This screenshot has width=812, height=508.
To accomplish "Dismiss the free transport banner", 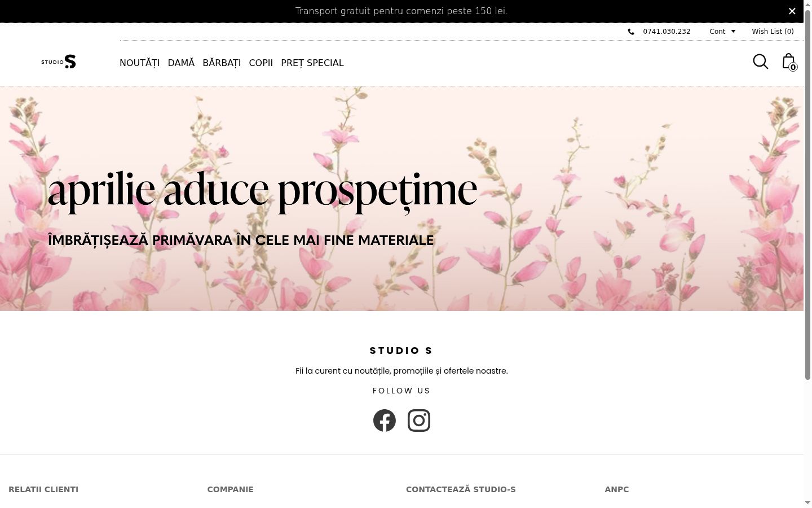I will pyautogui.click(x=792, y=11).
